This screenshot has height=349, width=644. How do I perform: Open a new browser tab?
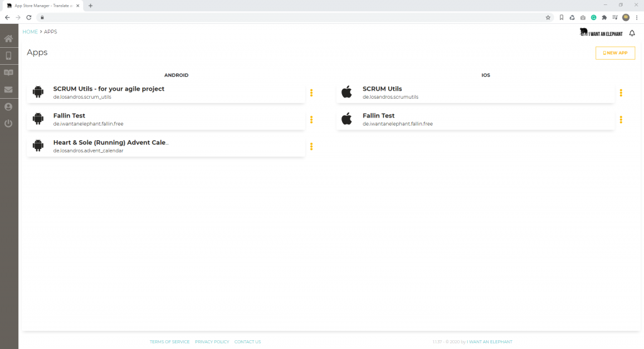tap(91, 6)
